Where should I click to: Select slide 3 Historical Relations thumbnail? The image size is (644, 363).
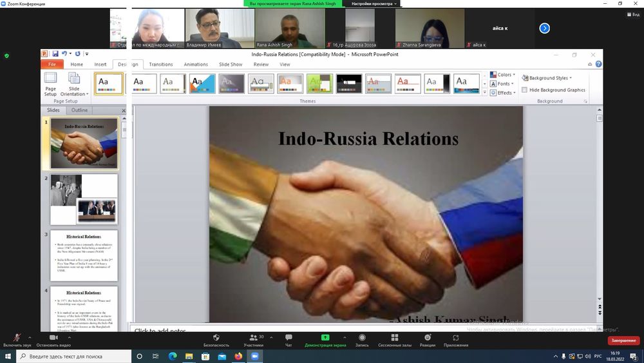click(84, 256)
